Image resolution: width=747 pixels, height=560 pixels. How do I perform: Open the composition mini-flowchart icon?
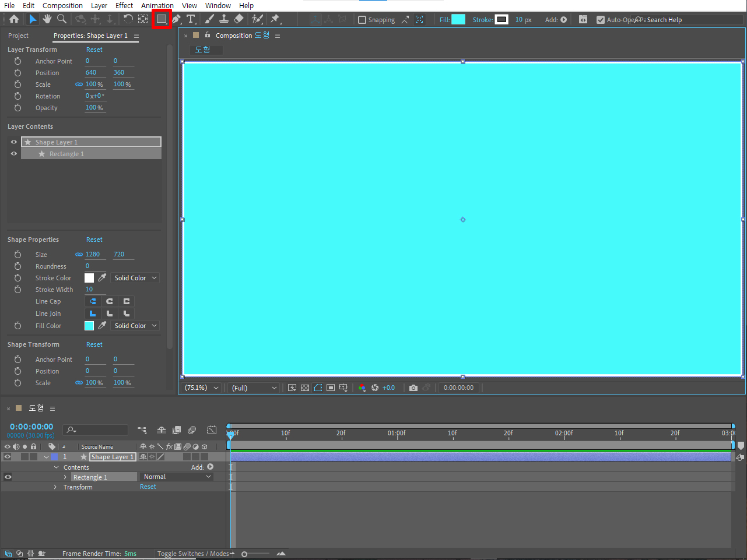coord(142,430)
